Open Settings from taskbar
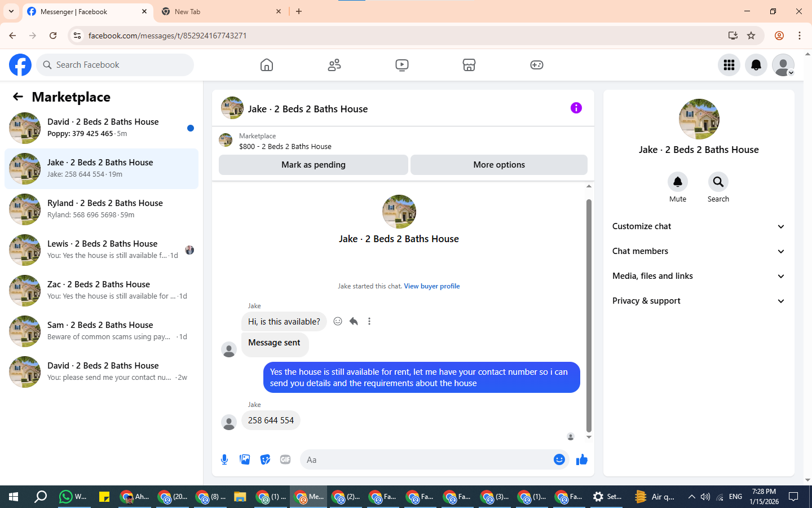The image size is (812, 508). (x=607, y=497)
